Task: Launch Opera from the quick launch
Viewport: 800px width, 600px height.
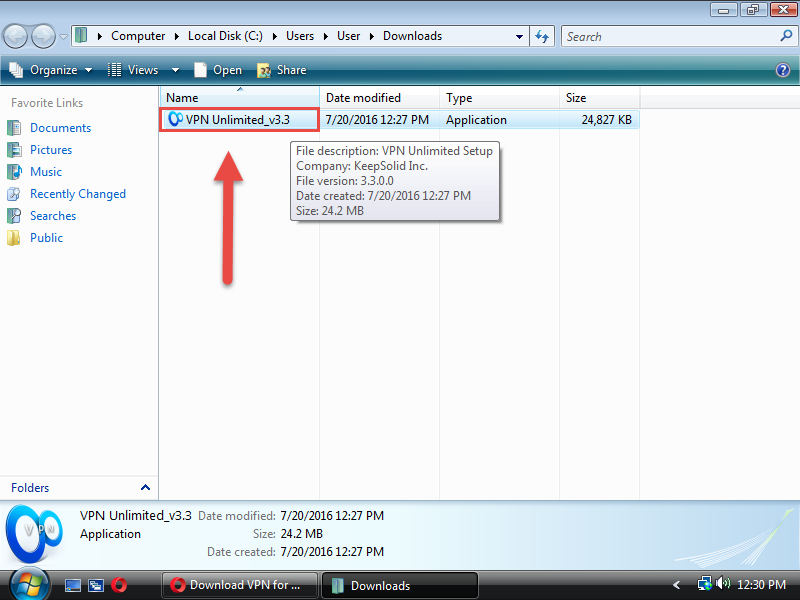Action: click(119, 585)
